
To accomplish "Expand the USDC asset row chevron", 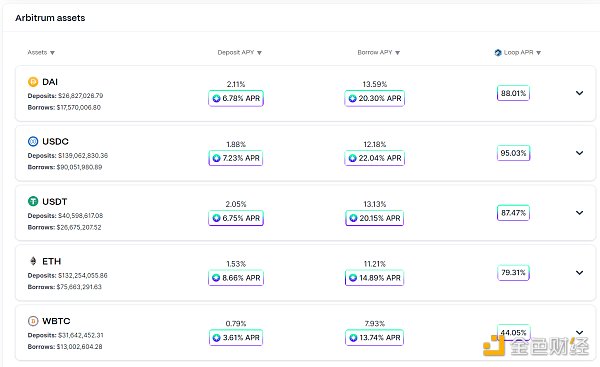I will (579, 153).
